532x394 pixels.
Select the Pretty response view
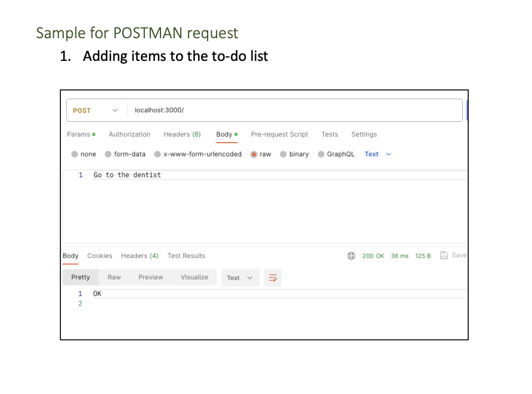[x=81, y=277]
